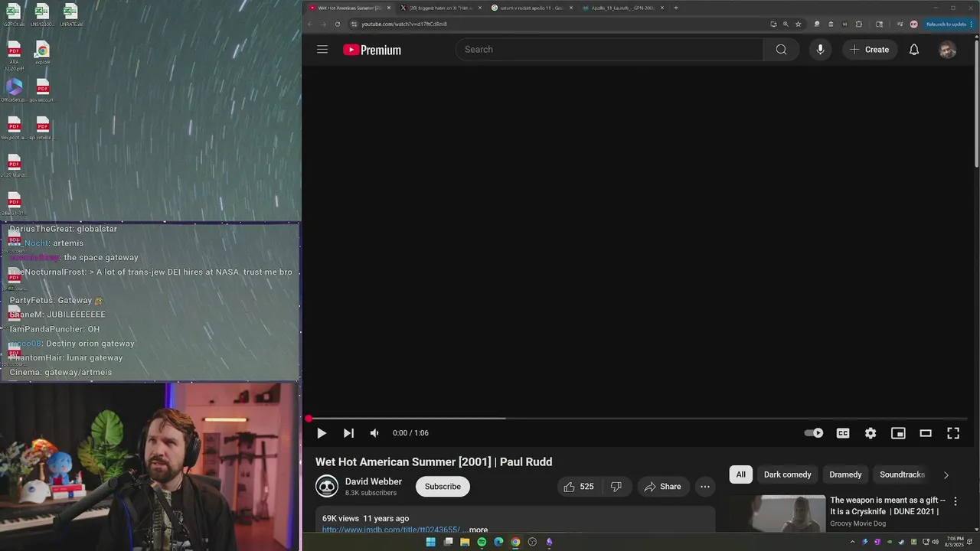
Task: Skip to next video
Action: (348, 433)
